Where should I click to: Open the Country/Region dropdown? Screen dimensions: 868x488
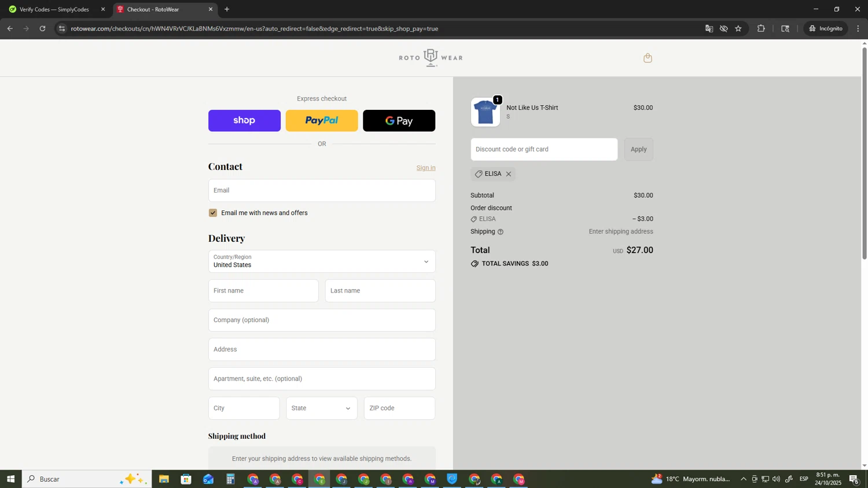click(x=322, y=261)
